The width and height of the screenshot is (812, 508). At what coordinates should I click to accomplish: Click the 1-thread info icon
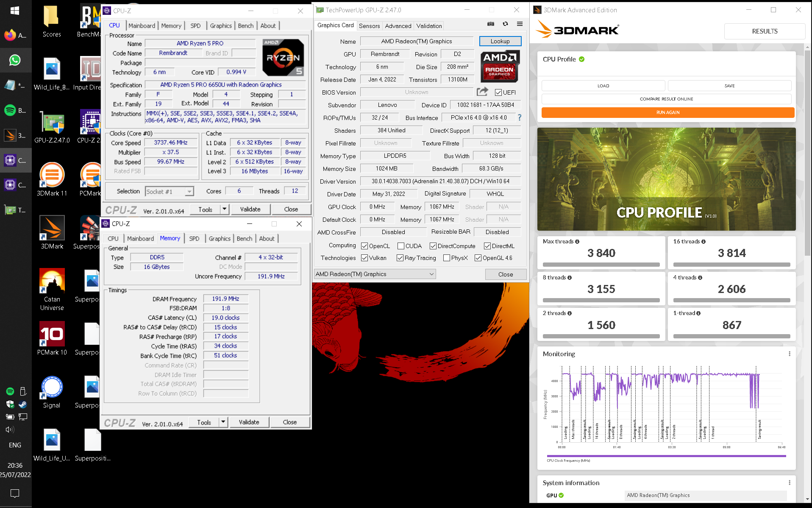click(698, 313)
